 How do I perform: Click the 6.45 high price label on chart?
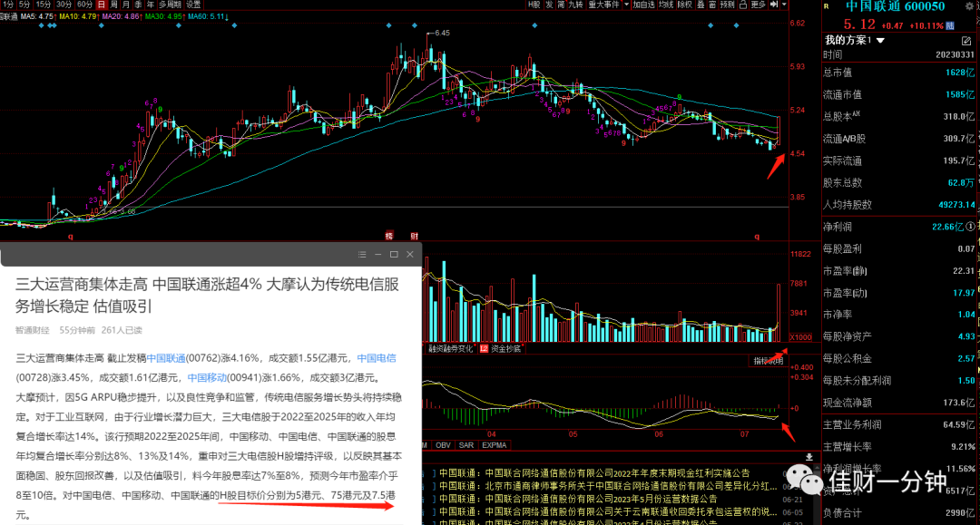tap(442, 33)
